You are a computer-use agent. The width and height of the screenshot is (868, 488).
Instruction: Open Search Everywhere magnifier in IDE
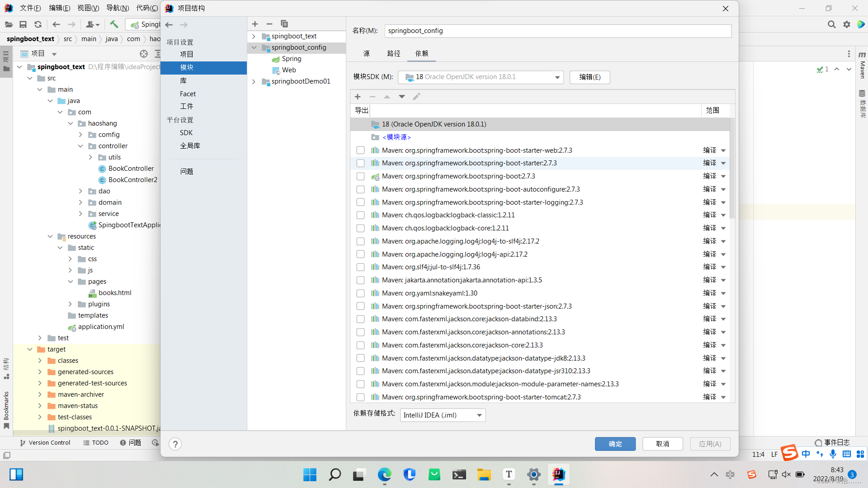[x=831, y=24]
